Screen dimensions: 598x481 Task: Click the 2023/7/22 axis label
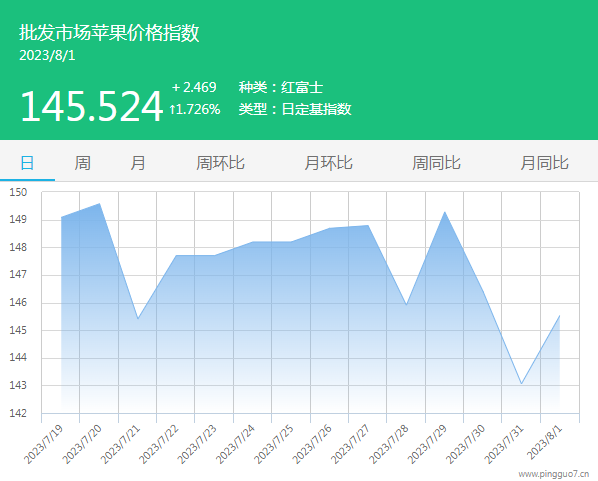click(158, 444)
